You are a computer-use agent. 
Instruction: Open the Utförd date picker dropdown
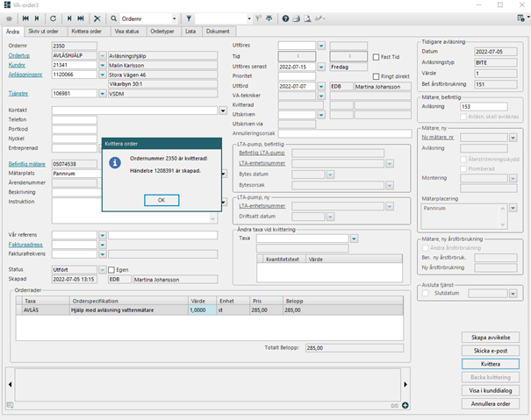click(x=321, y=86)
